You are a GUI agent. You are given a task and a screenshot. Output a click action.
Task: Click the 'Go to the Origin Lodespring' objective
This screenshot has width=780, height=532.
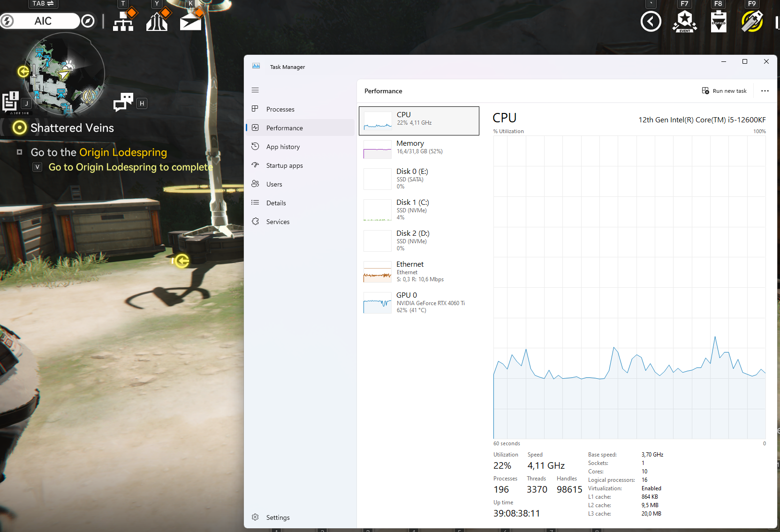click(x=99, y=152)
